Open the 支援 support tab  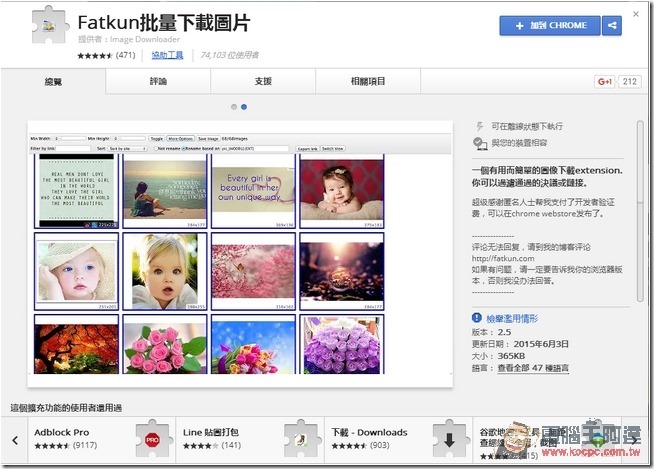pyautogui.click(x=263, y=81)
